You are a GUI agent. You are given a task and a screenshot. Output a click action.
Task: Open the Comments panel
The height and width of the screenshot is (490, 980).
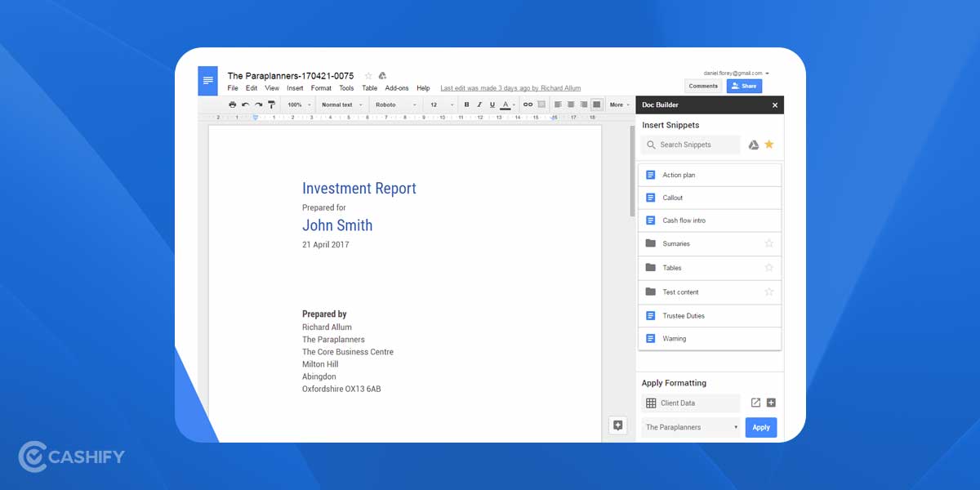point(702,85)
